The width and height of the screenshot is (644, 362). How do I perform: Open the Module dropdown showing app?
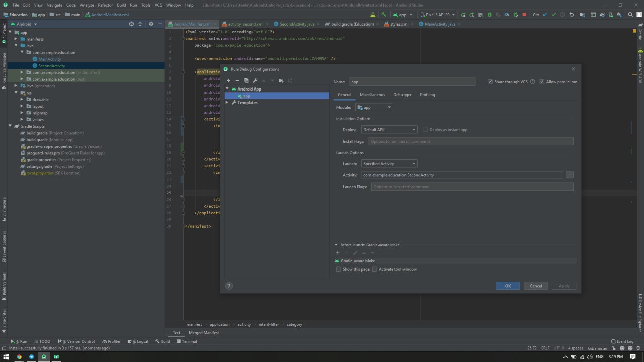(374, 107)
